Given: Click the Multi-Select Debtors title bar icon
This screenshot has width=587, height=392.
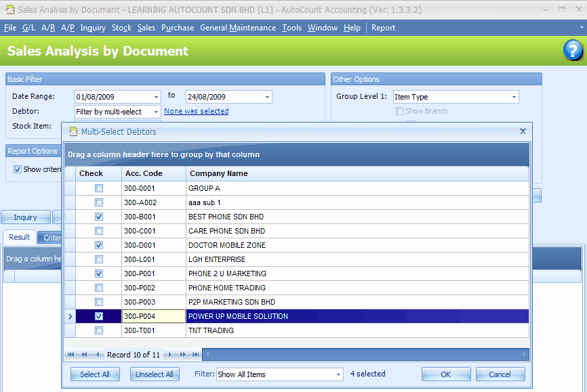Looking at the screenshot, I should pos(73,131).
